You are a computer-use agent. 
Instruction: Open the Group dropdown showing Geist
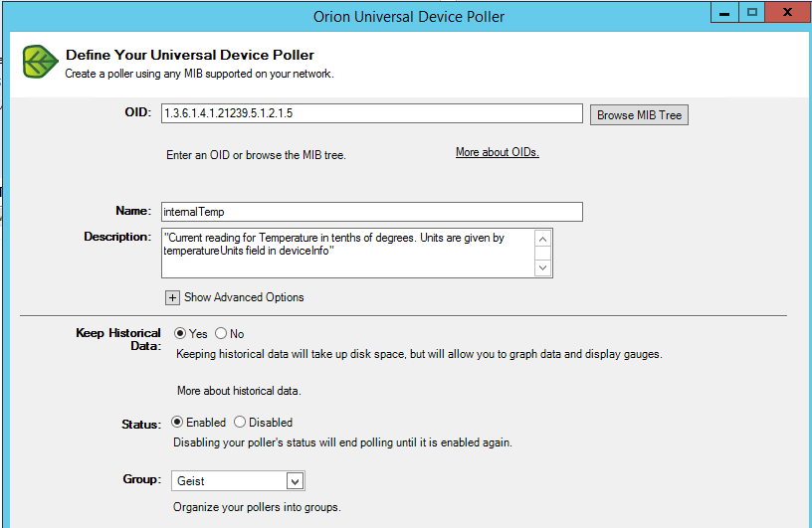tap(238, 481)
